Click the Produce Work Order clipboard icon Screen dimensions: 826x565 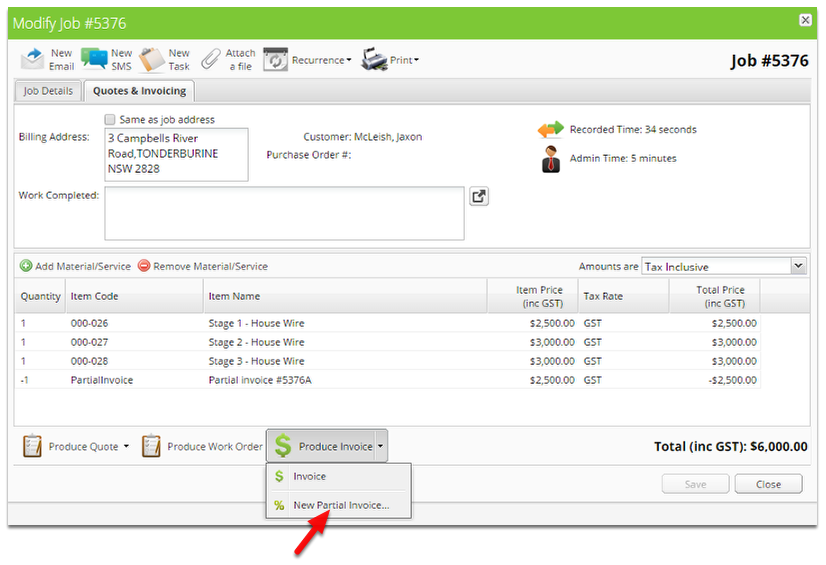click(x=151, y=446)
